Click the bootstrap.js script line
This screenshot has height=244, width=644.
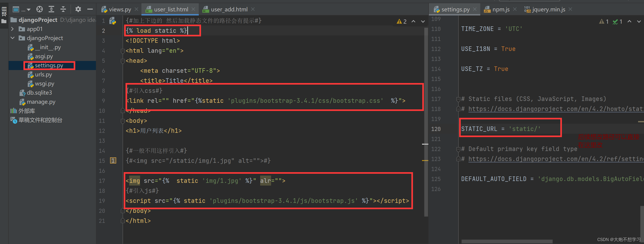[x=267, y=201]
